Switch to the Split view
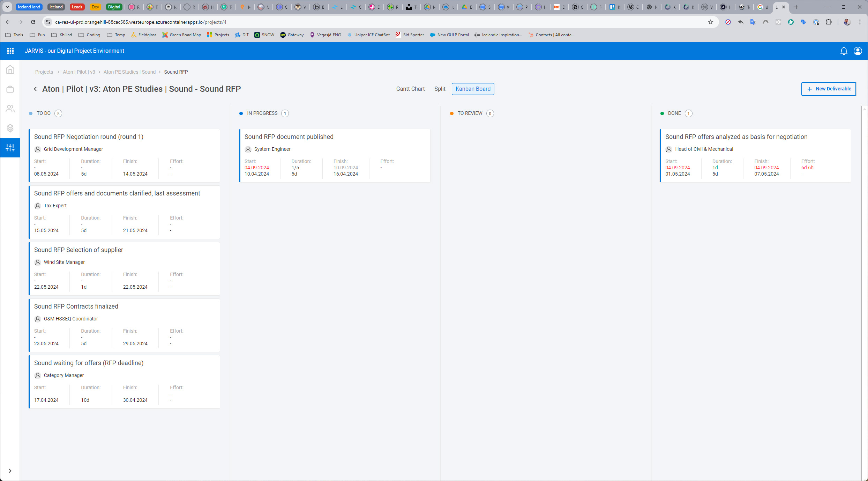868x481 pixels. 440,89
